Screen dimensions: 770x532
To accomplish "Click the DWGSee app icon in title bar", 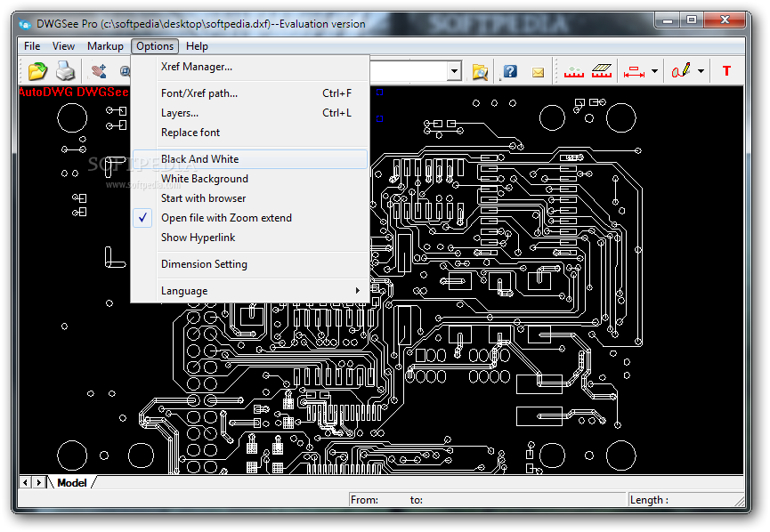I will click(25, 23).
